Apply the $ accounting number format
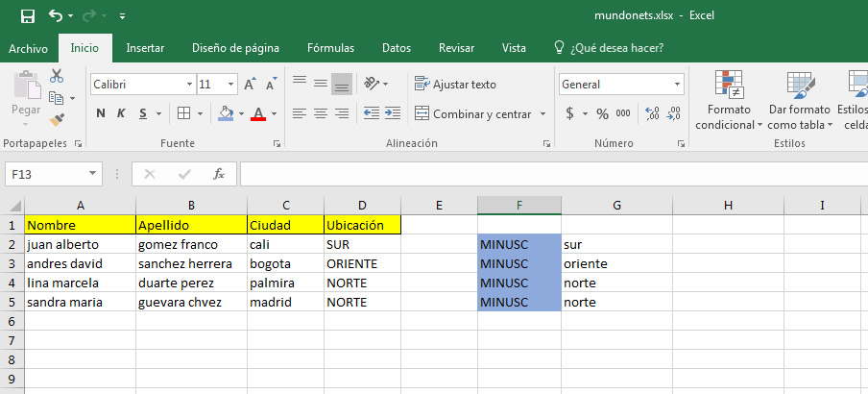This screenshot has width=868, height=394. (x=569, y=114)
